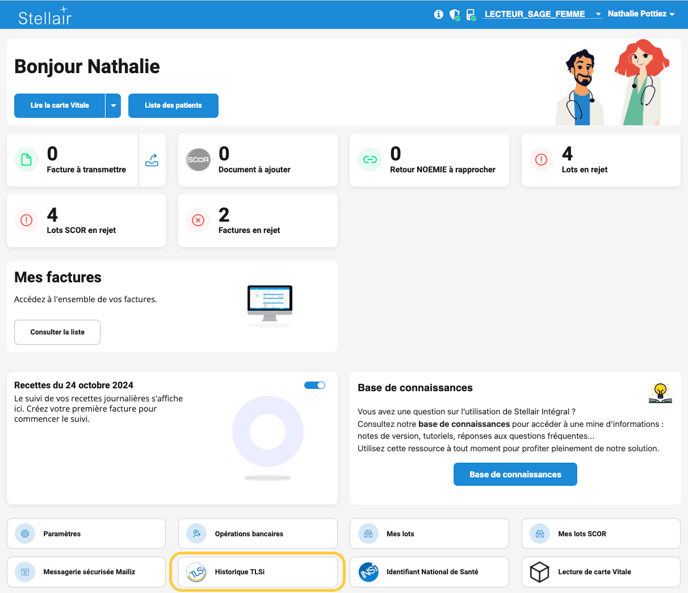This screenshot has height=593, width=688.
Task: Open Identifiant National de Santé tile
Action: point(429,572)
